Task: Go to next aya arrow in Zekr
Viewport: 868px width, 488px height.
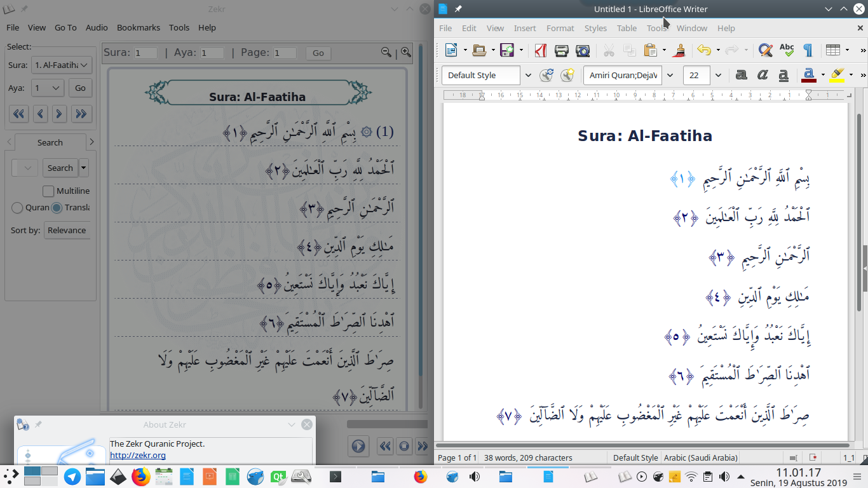Action: point(59,114)
